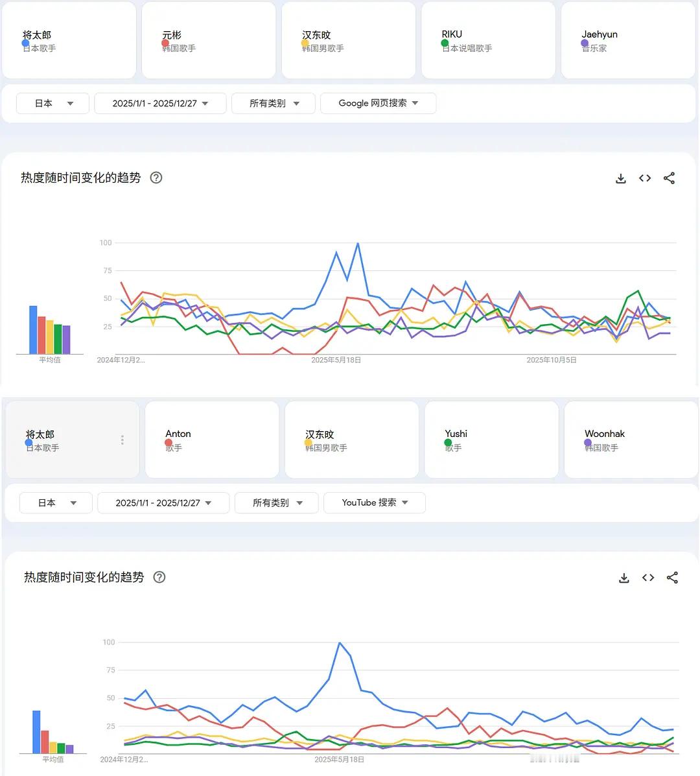Open help icon beside Google web search chart title
The width and height of the screenshot is (700, 776).
pos(156,178)
